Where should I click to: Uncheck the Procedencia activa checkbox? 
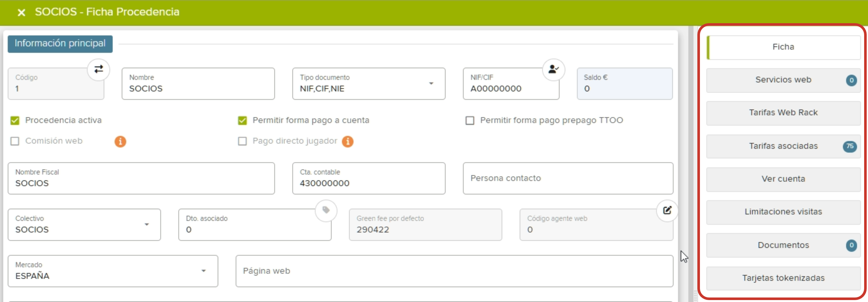click(15, 120)
